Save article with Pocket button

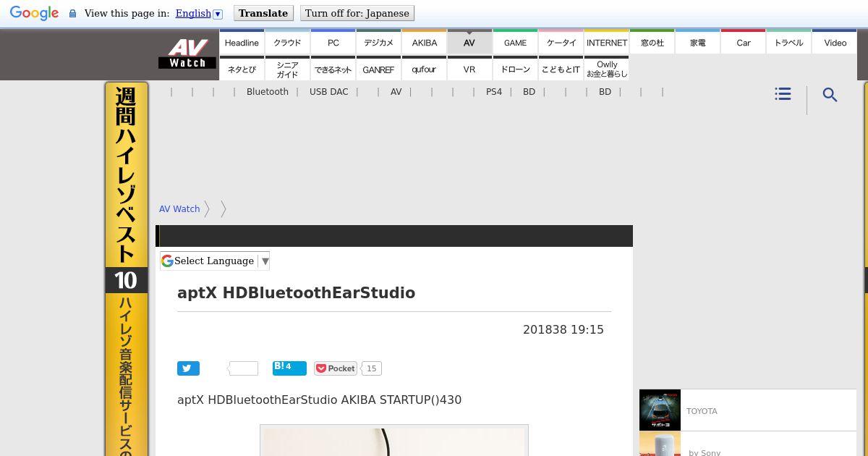[336, 368]
